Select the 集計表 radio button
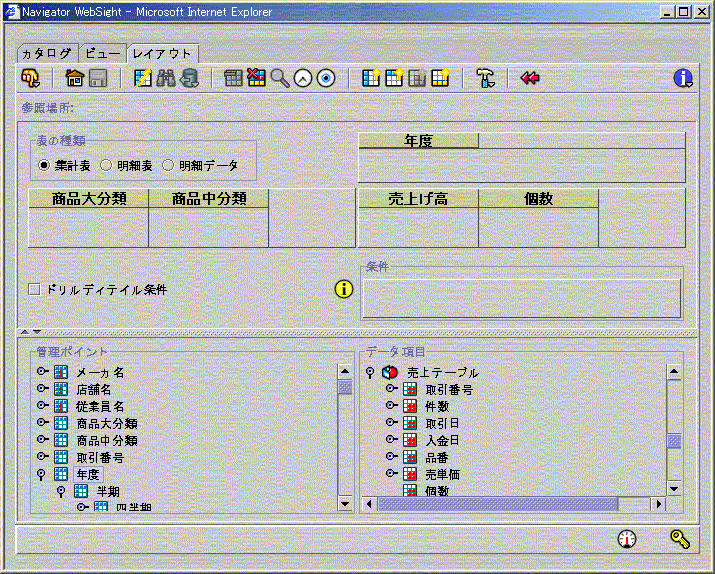This screenshot has width=715, height=574. coord(44,165)
